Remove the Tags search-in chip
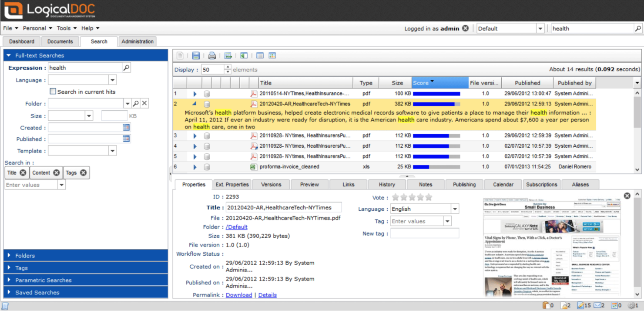The width and height of the screenshot is (644, 311). [83, 173]
